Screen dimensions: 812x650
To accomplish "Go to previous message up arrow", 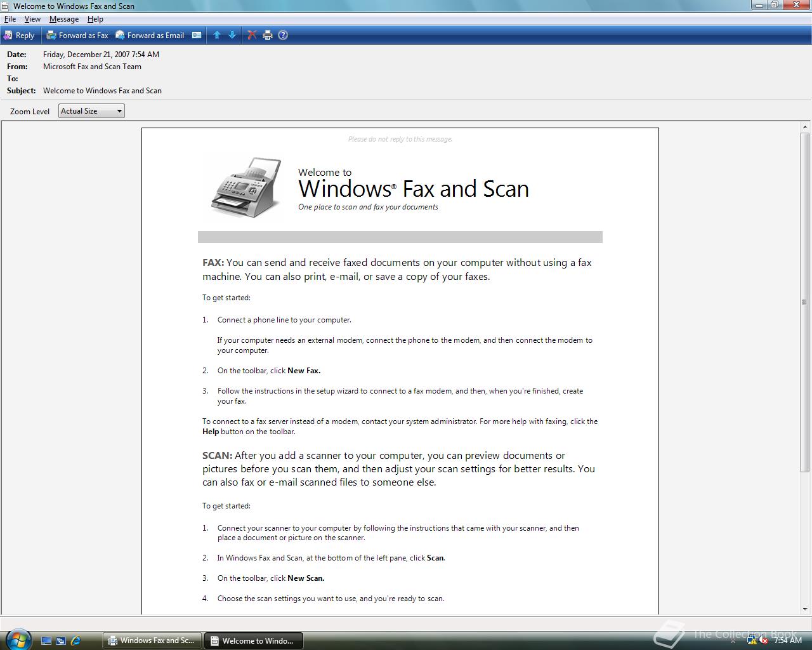I will point(217,36).
